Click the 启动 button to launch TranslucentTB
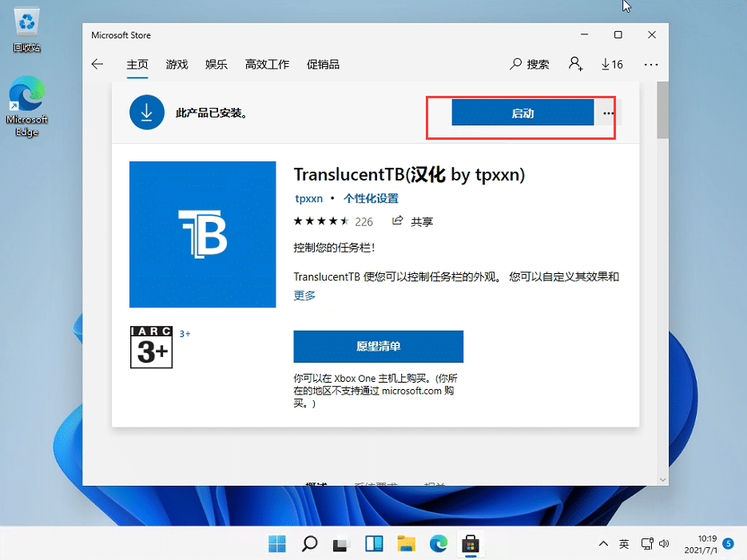This screenshot has width=747, height=560. (x=523, y=113)
